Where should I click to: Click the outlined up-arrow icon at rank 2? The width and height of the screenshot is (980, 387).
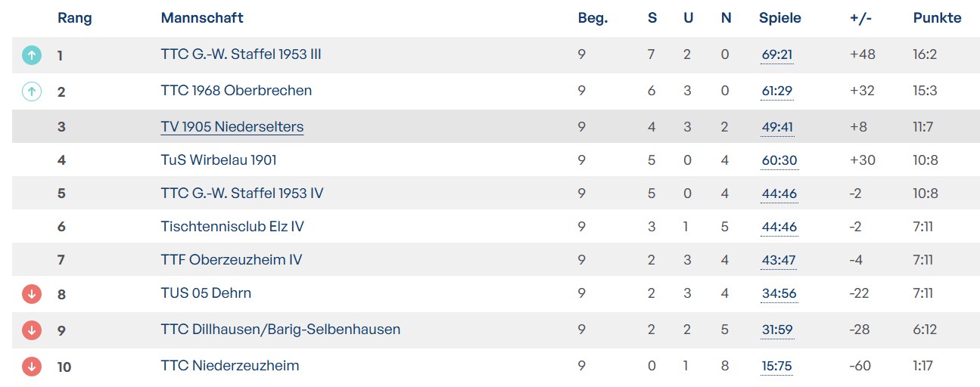coord(31,91)
